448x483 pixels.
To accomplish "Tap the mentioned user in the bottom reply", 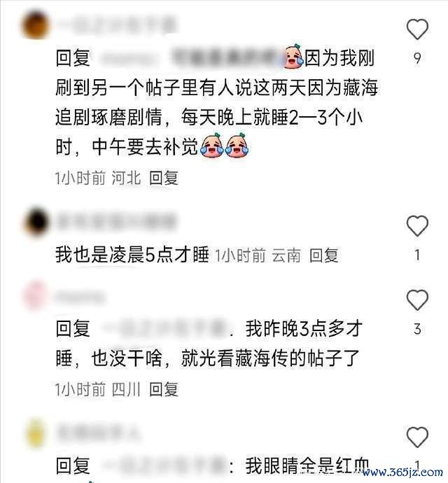I will pyautogui.click(x=164, y=466).
